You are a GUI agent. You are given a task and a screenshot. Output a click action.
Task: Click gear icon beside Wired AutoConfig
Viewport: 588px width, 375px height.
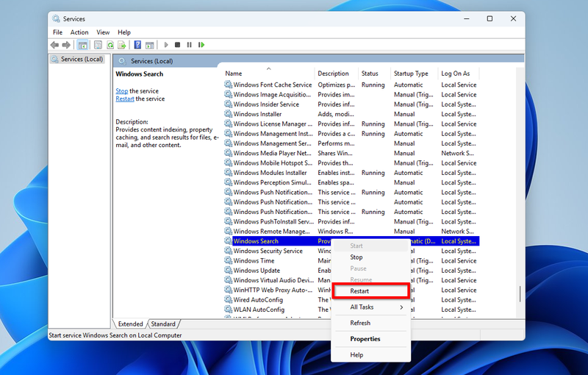click(228, 299)
